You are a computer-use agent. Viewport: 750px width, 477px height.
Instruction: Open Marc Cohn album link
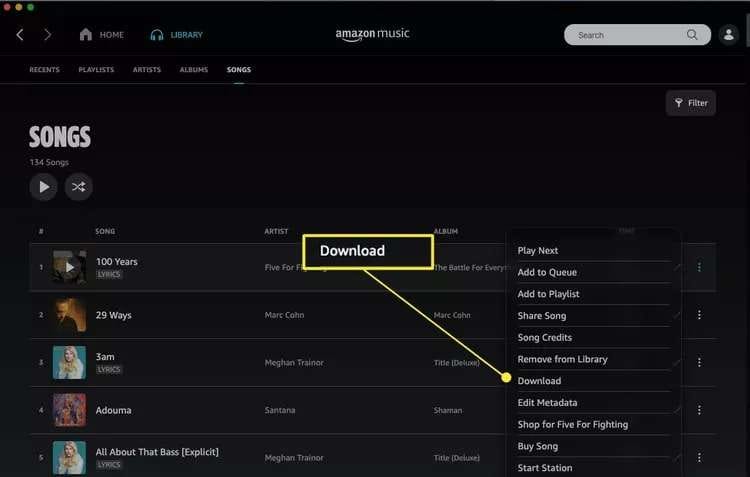(452, 315)
